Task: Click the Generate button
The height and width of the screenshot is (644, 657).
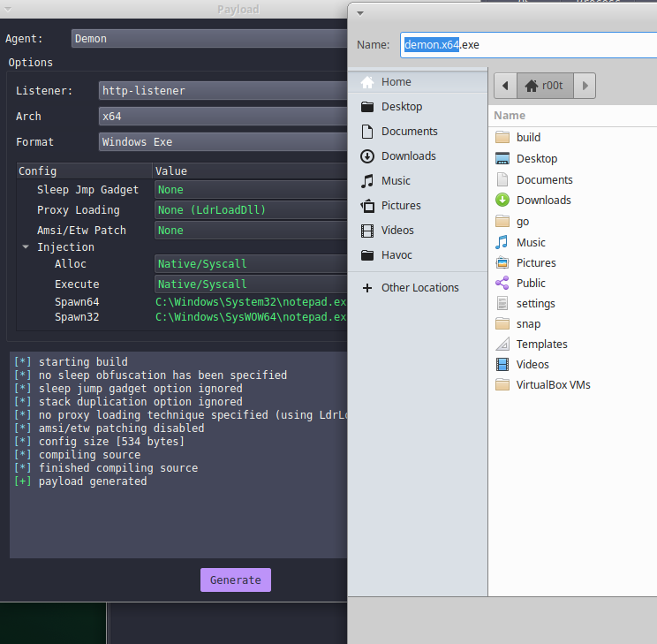Action: coord(236,580)
